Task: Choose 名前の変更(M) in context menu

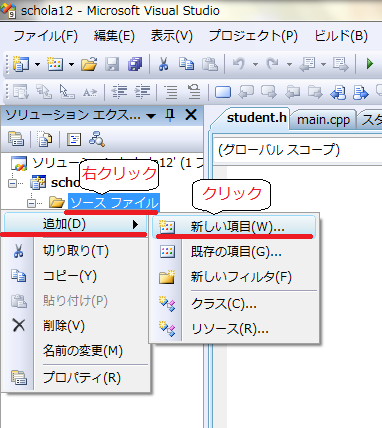Action: pyautogui.click(x=83, y=351)
